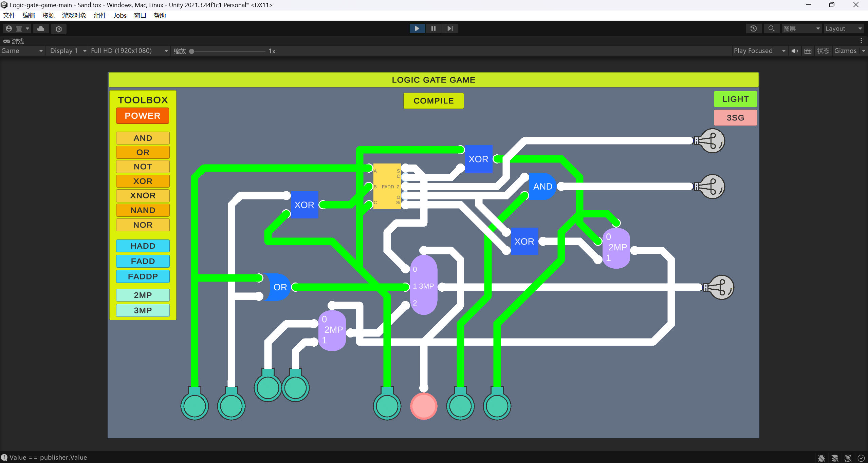Open the Jobs menu

120,15
